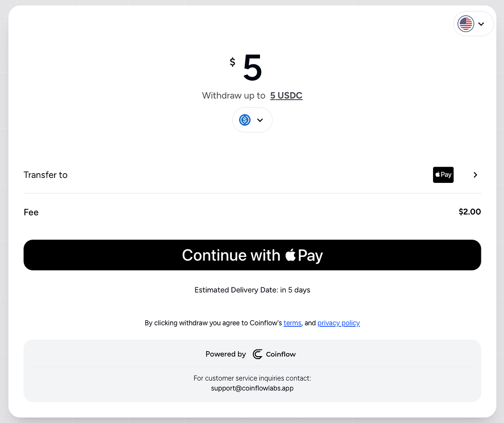Click the Coinflow brand name text
This screenshot has width=504, height=423.
pyautogui.click(x=281, y=354)
